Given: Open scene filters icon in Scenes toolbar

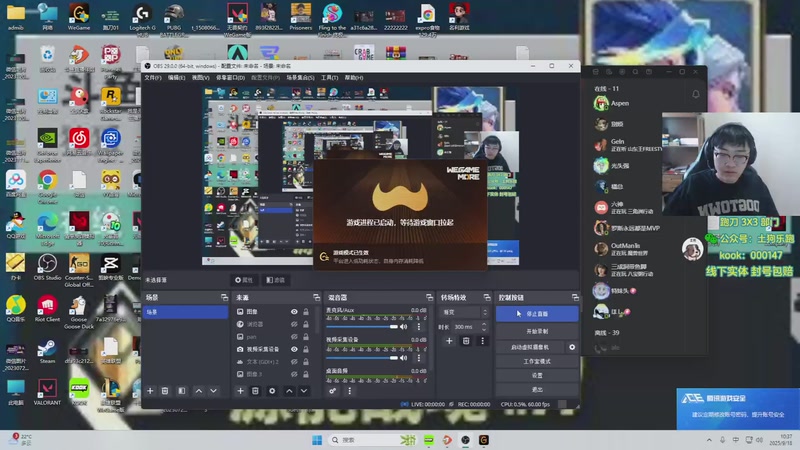Looking at the screenshot, I should (182, 391).
